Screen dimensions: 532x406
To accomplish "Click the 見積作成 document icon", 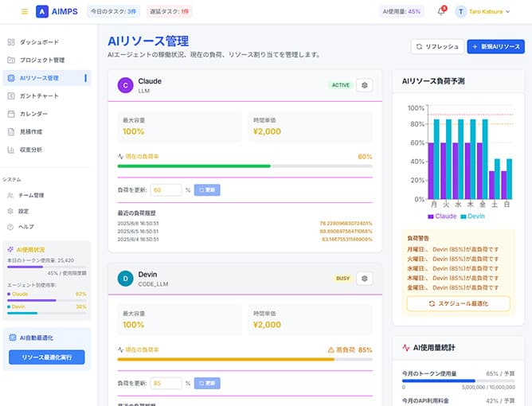I will point(11,131).
